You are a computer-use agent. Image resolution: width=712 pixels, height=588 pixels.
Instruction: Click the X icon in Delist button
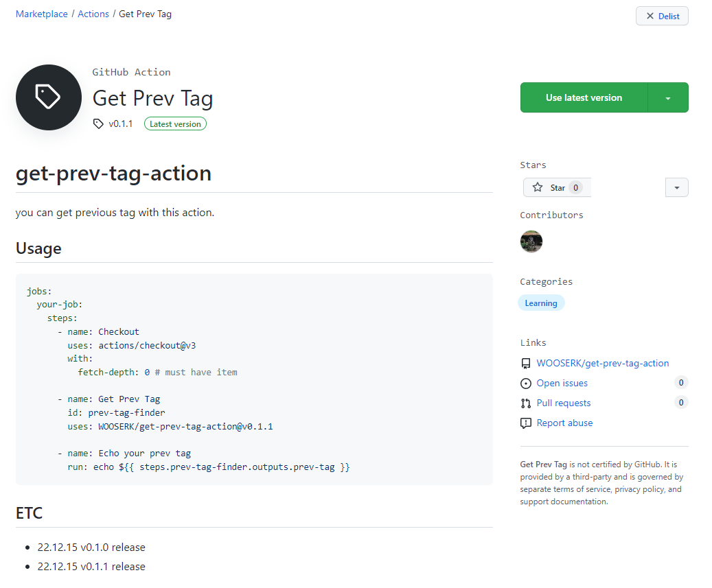click(650, 16)
